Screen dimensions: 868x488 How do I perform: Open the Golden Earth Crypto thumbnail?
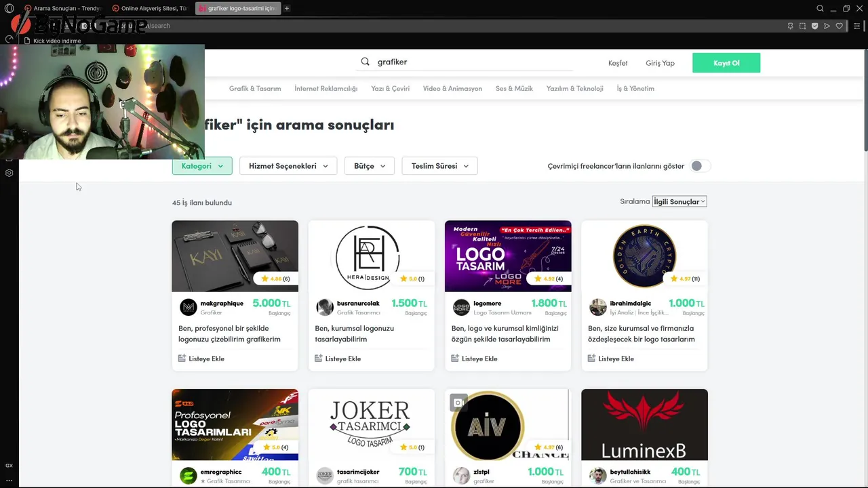(x=644, y=256)
